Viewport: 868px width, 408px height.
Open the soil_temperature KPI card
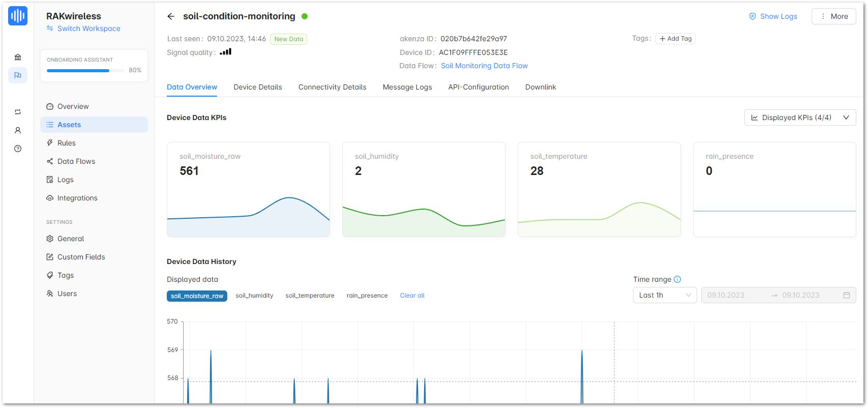coord(599,189)
